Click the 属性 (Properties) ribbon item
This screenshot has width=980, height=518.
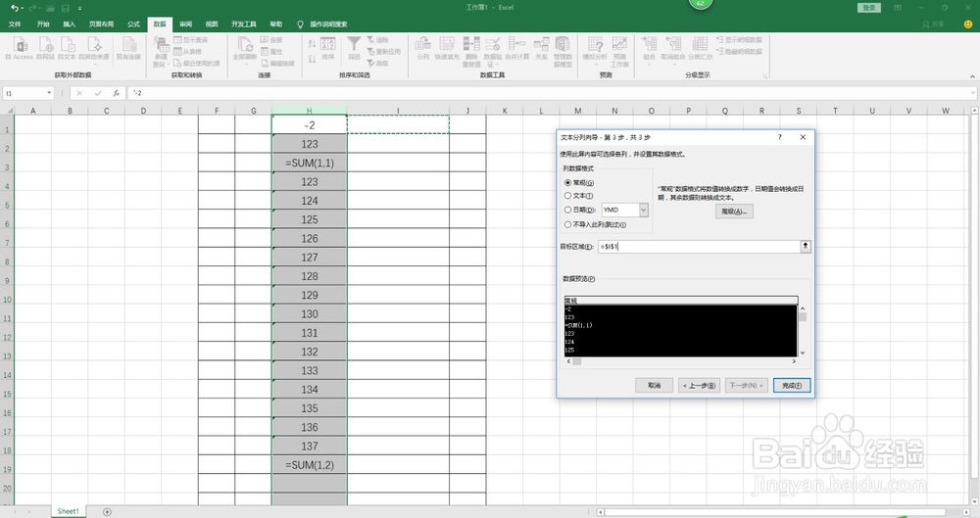[x=271, y=51]
